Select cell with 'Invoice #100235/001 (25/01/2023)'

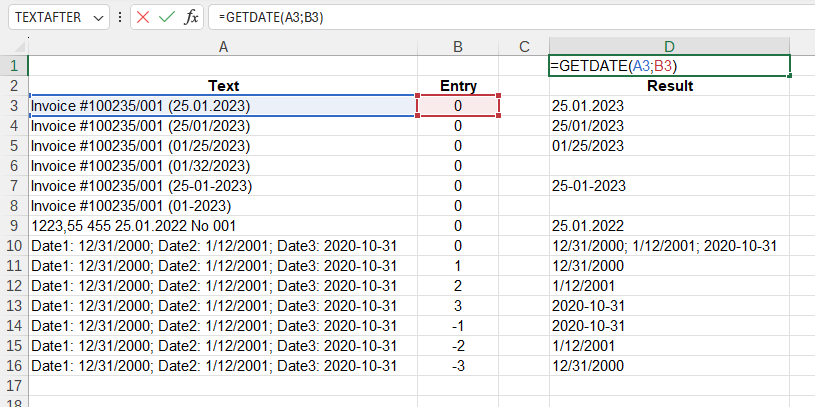pos(223,126)
